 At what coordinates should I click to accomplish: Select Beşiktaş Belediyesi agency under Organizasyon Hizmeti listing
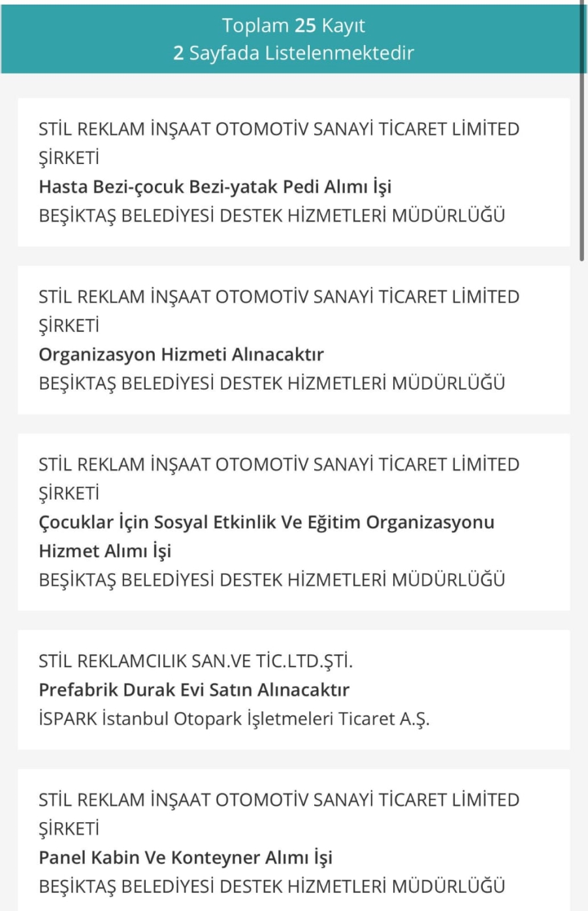(272, 384)
